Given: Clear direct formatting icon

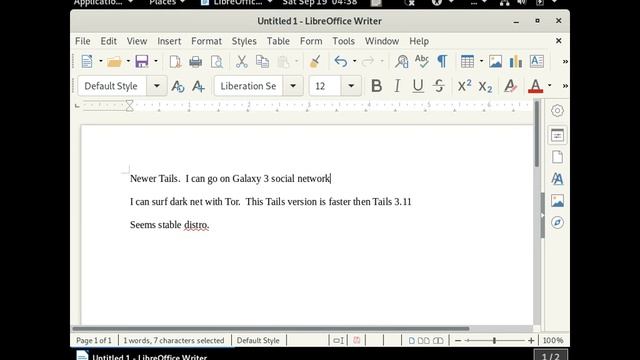Looking at the screenshot, I should pyautogui.click(x=510, y=86).
